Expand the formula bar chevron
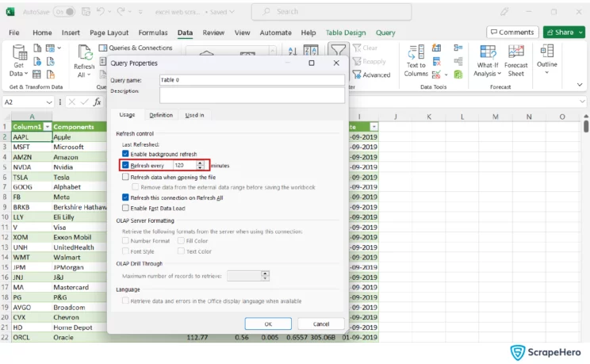Image resolution: width=590 pixels, height=364 pixels. [x=582, y=102]
